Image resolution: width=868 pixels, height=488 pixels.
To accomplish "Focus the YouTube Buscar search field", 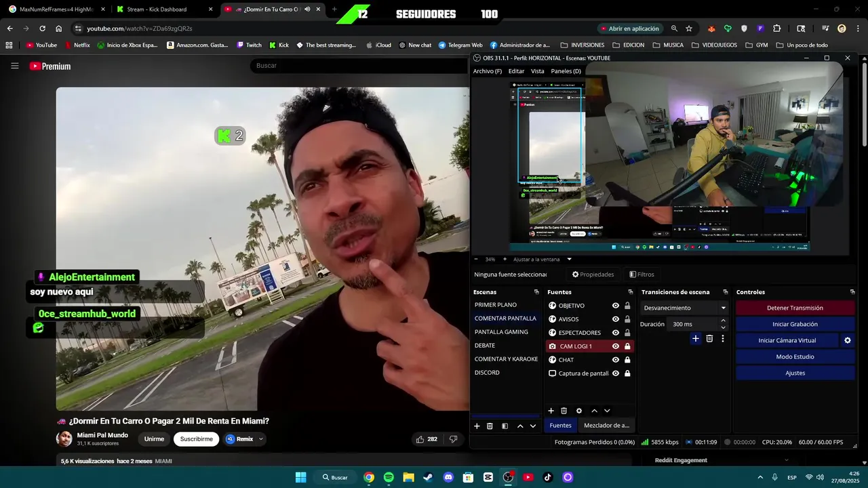I will point(359,66).
